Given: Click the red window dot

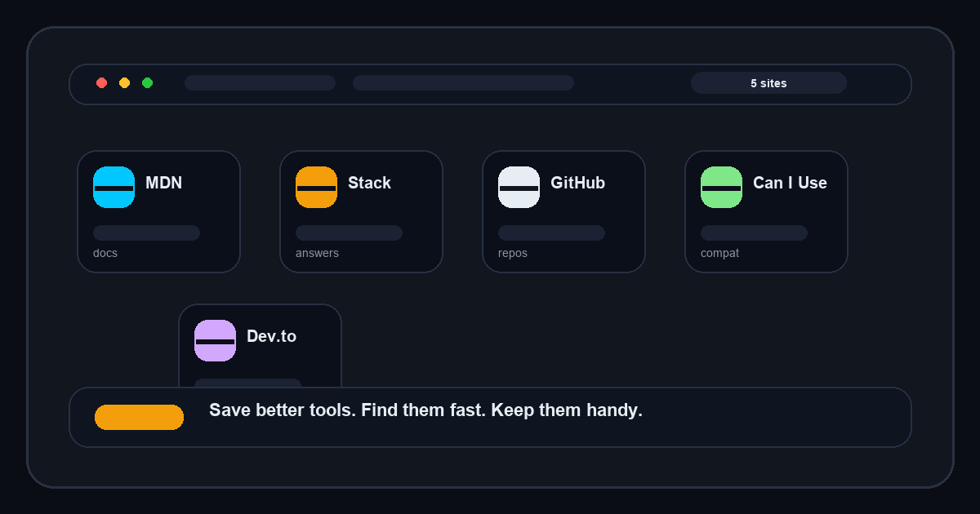Looking at the screenshot, I should 101,83.
